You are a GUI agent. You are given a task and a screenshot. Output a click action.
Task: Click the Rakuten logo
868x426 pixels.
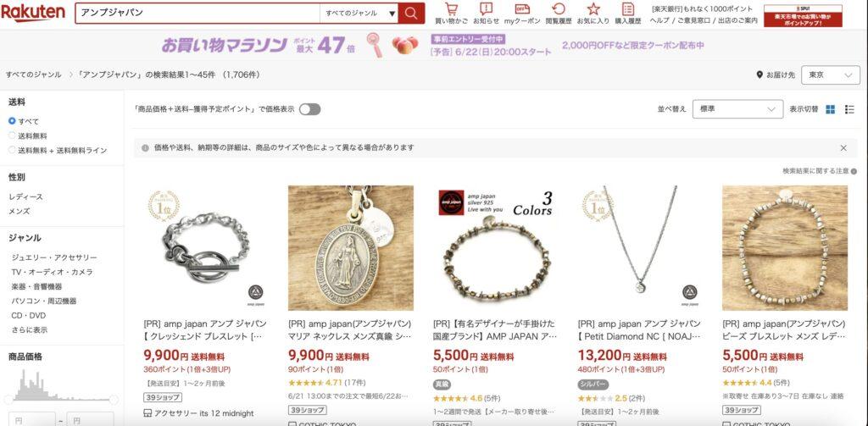coord(33,13)
